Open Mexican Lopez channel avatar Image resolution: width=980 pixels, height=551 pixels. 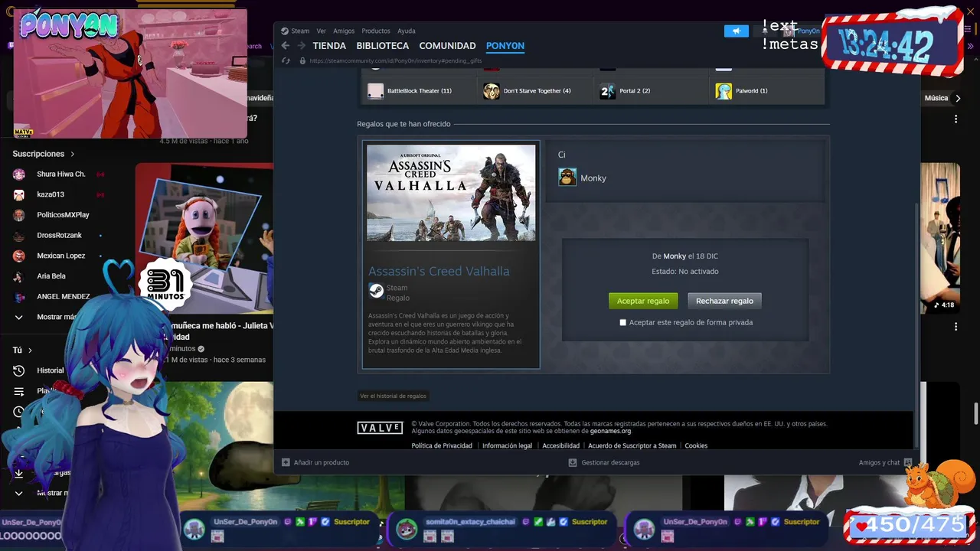19,256
